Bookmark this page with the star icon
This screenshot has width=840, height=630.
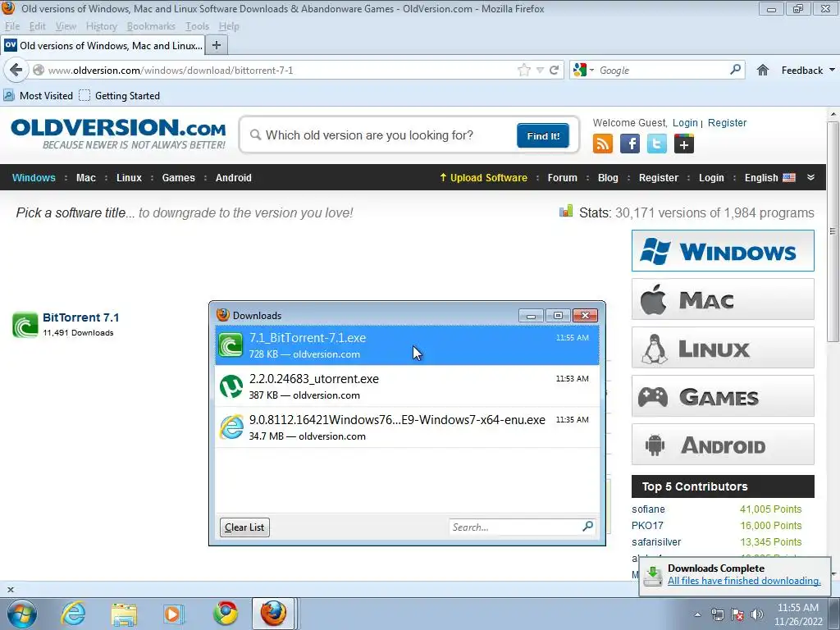tap(524, 71)
